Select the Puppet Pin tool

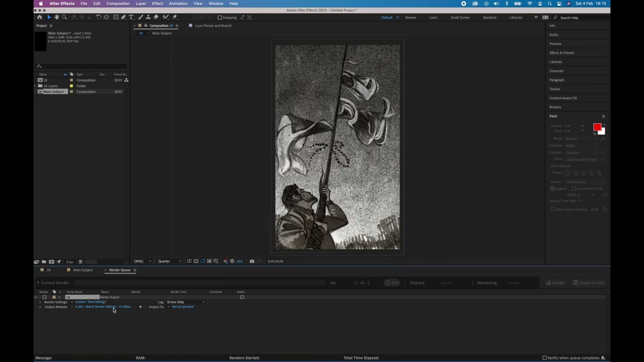coord(175,17)
